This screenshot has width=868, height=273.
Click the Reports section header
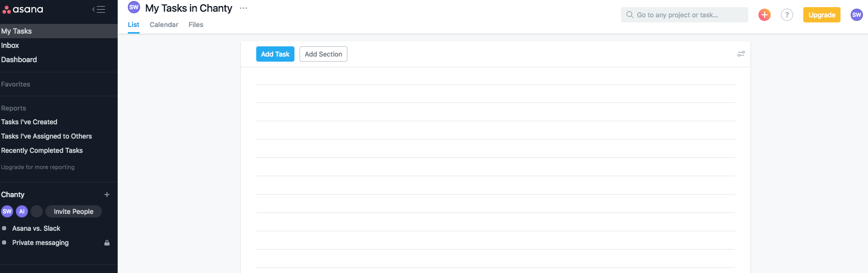[14, 108]
